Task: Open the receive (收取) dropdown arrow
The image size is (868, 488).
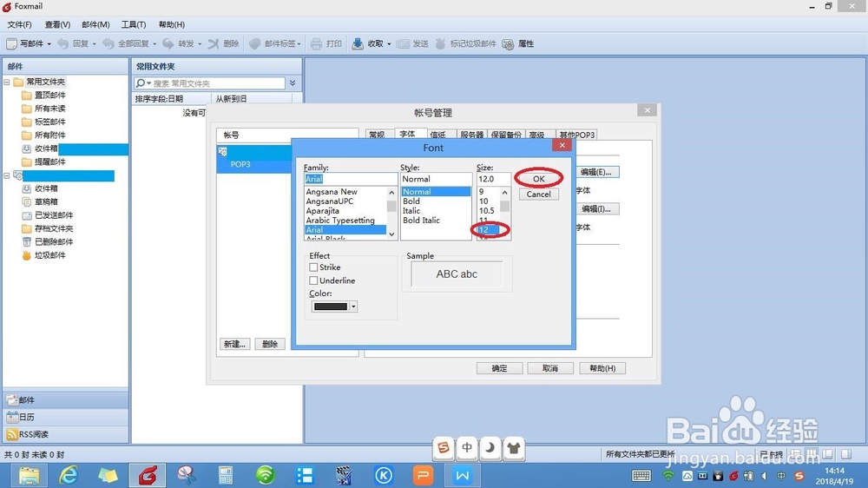Action: (x=389, y=43)
